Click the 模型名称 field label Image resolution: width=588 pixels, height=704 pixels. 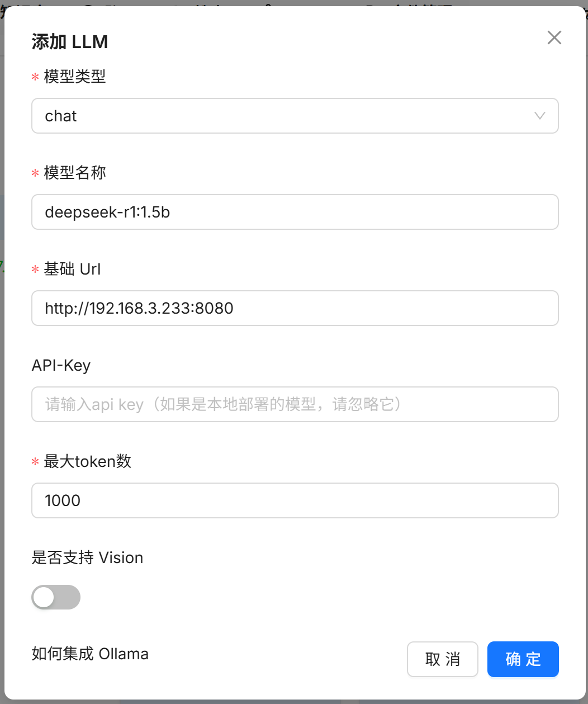[75, 173]
